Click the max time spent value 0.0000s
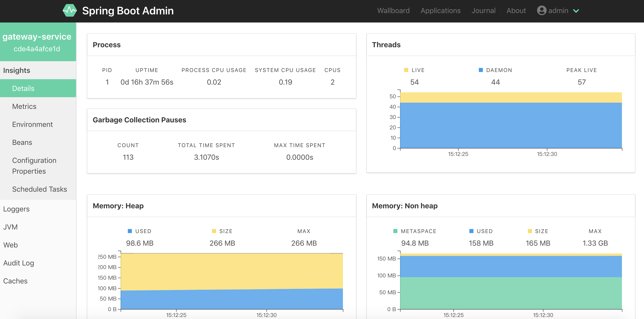This screenshot has height=319, width=644. (x=299, y=157)
